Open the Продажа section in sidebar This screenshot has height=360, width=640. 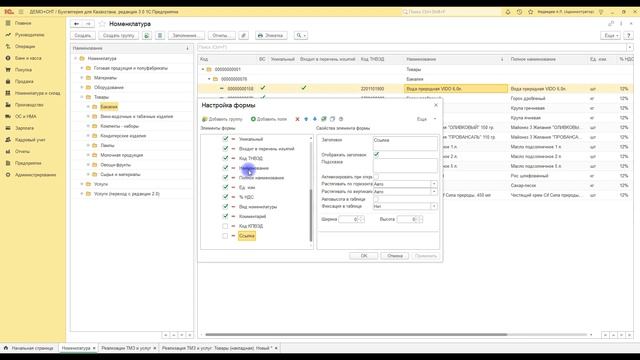24,82
